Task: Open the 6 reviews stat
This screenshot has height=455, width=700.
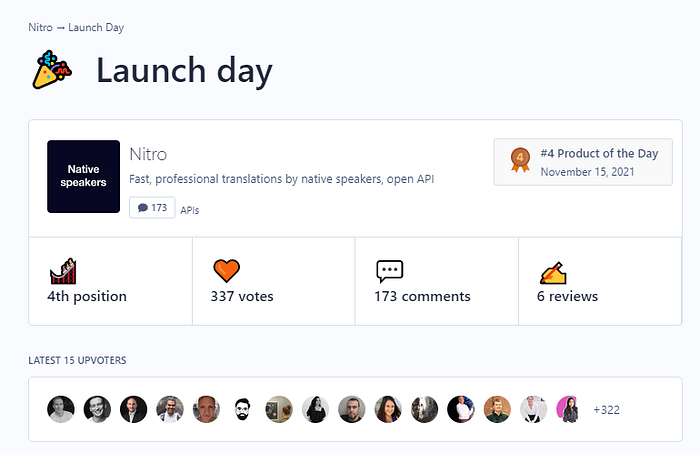Action: pos(567,296)
